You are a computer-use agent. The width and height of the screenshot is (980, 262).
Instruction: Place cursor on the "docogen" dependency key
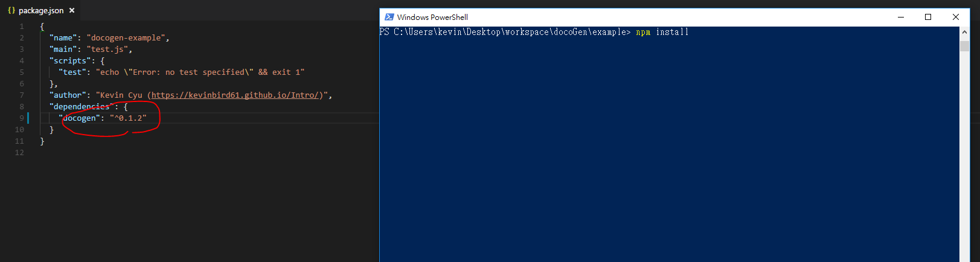click(x=79, y=118)
